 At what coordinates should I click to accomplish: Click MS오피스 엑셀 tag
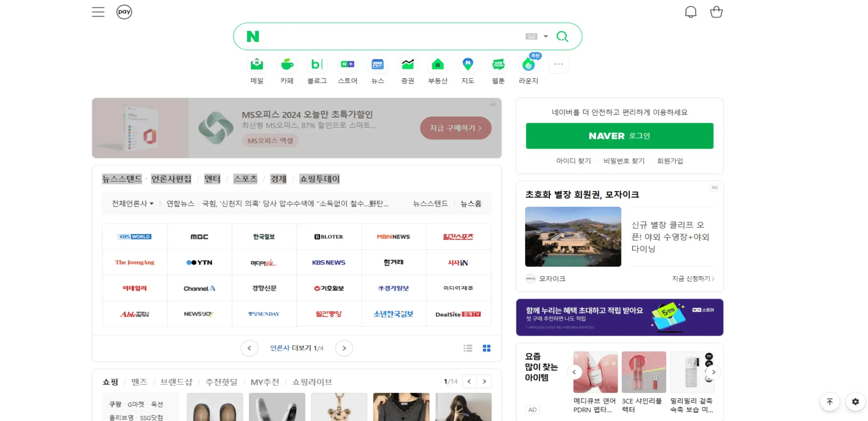pyautogui.click(x=270, y=141)
